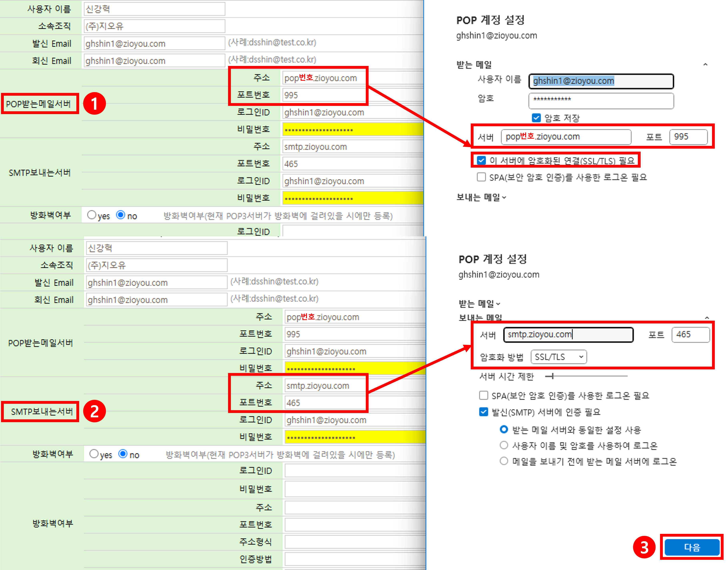The image size is (728, 570).
Task: Click POP 비밀번호 field in top form
Action: [x=353, y=129]
